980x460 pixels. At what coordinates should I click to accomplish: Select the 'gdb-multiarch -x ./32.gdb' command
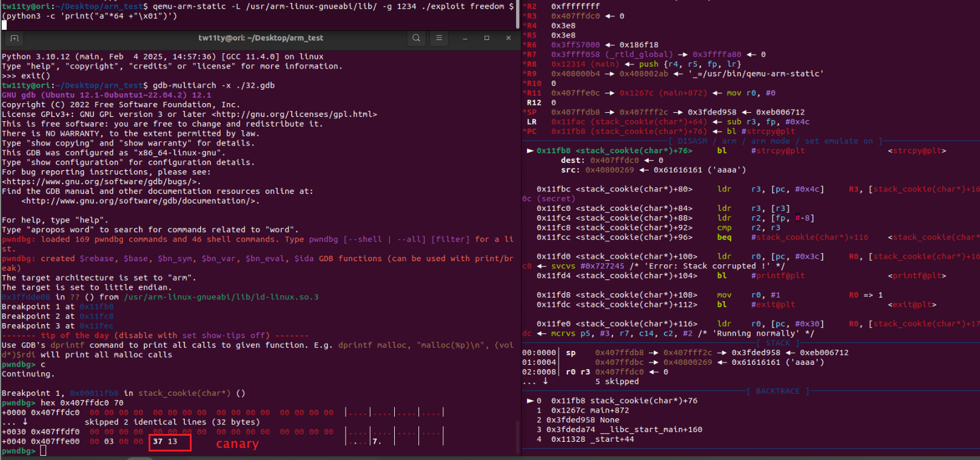[x=213, y=85]
